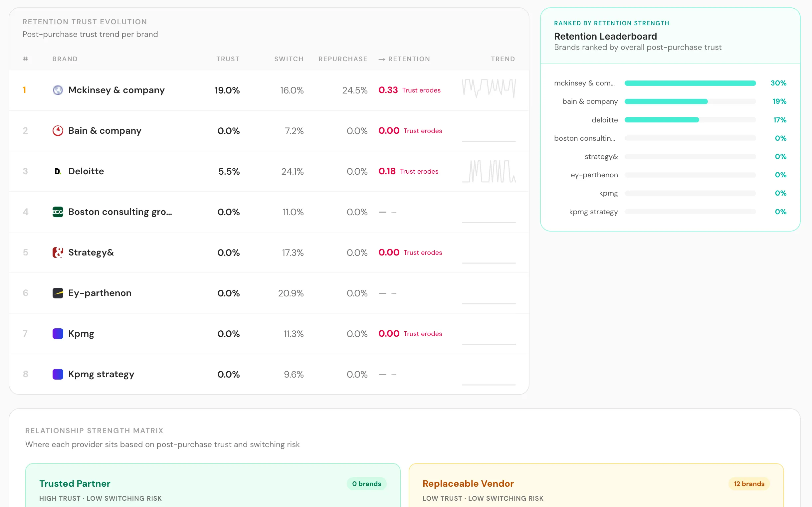This screenshot has width=812, height=507.
Task: Select the Mckinsey & company brand name
Action: (x=116, y=90)
